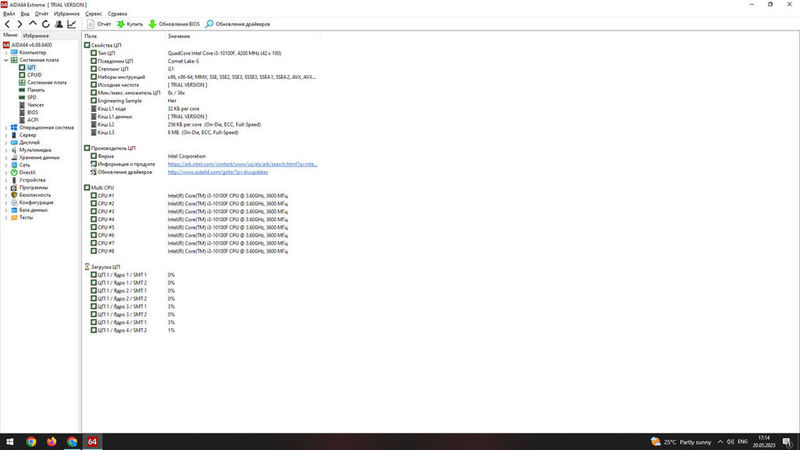Viewport: 800px width, 450px height.
Task: Select the Тип ЦП row
Action: coord(202,53)
